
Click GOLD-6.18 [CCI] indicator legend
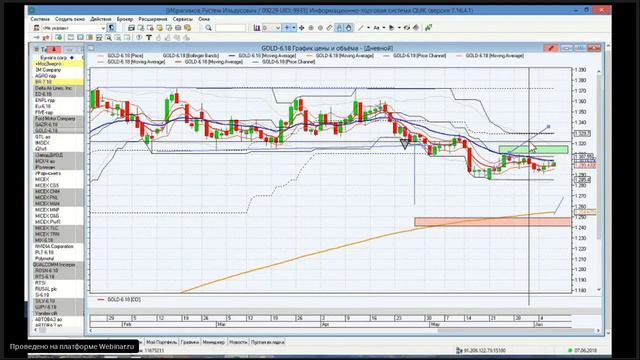point(124,300)
